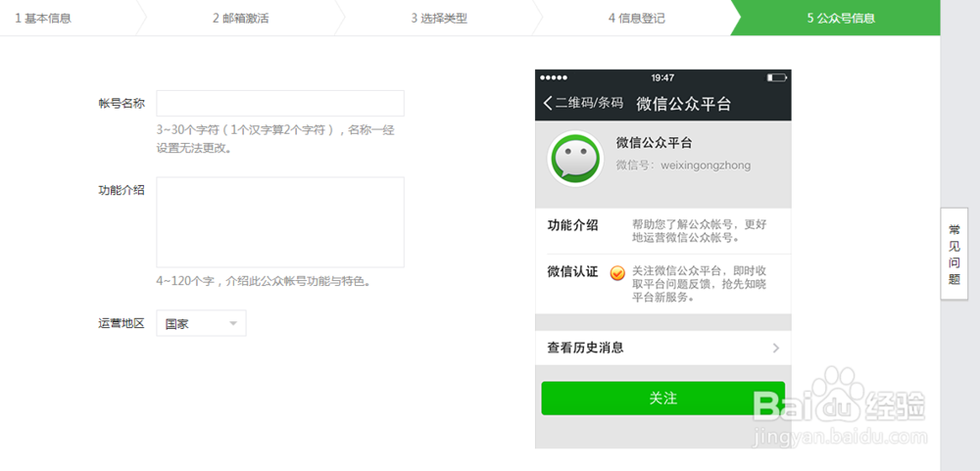Screen dimensions: 980x471
Task: Click the orange 微信认证 verification badge
Action: [617, 273]
